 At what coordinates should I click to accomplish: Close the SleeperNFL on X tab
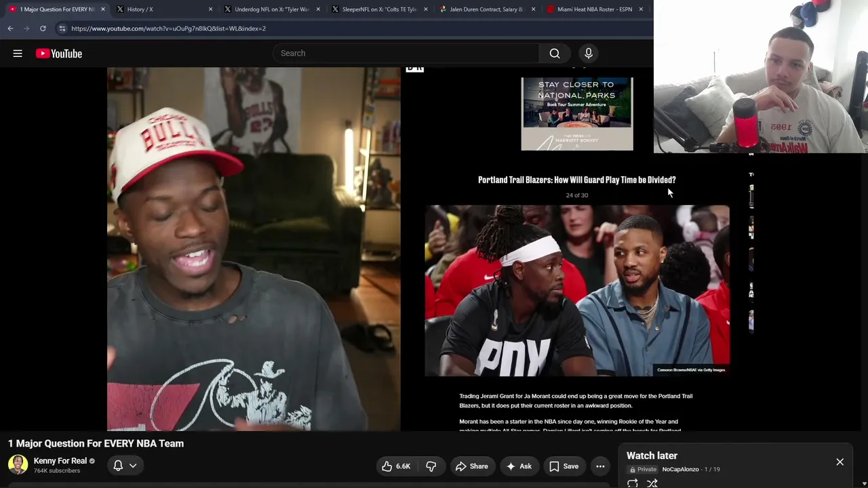tap(426, 9)
